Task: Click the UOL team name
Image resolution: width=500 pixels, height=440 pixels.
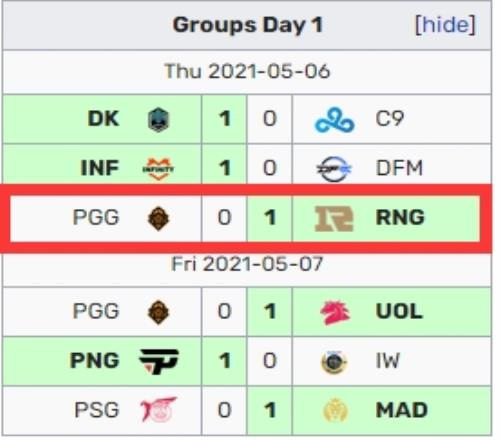Action: coord(399,311)
